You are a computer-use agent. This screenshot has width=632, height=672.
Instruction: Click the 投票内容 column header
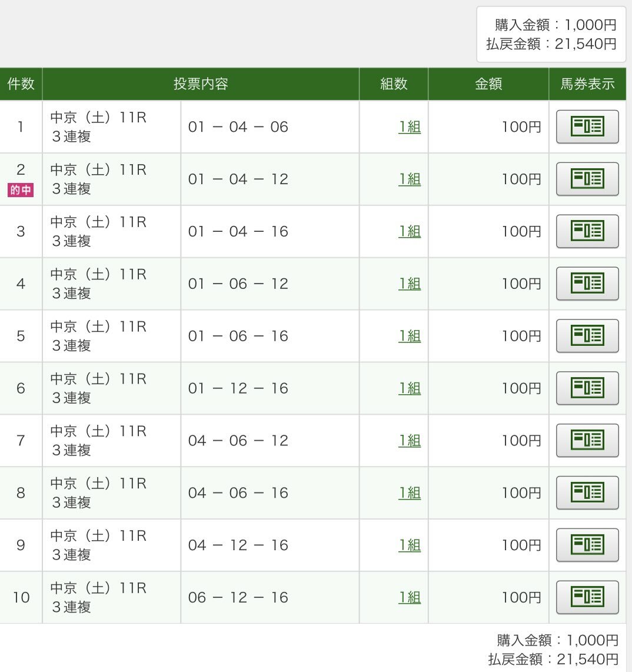(201, 84)
